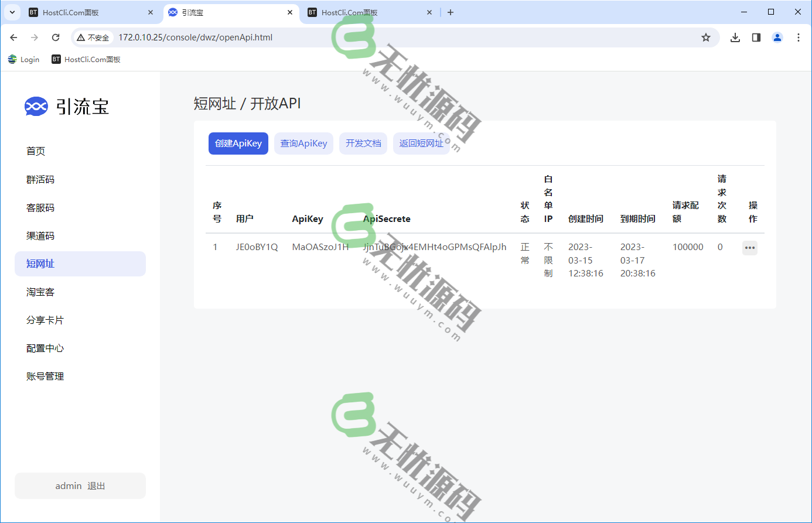
Task: Open the 不安全 site security badge
Action: click(93, 37)
